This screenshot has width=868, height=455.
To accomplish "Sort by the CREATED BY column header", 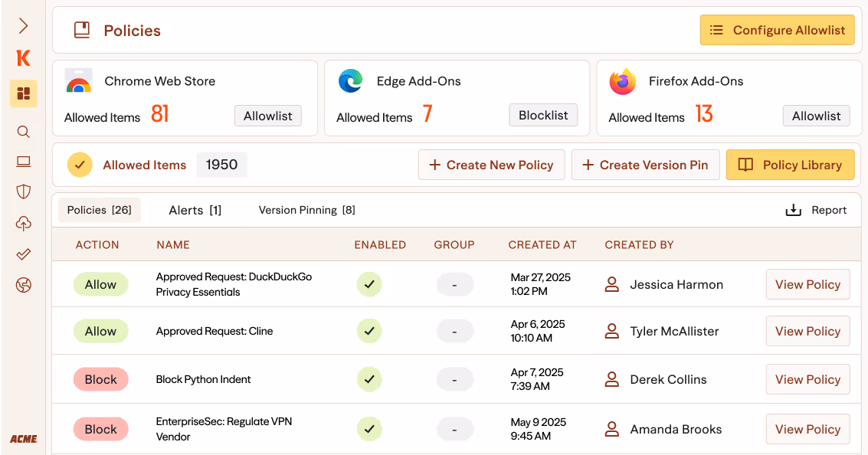I will (639, 244).
